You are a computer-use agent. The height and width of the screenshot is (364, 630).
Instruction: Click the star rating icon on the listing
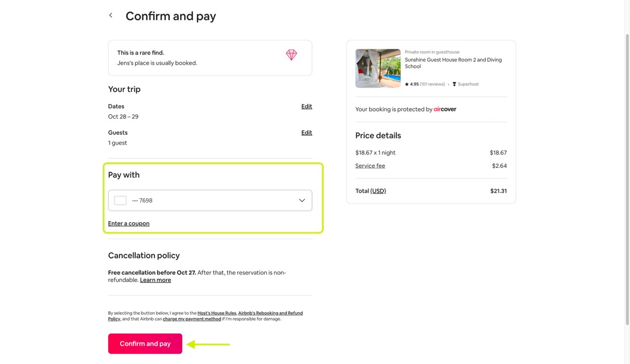407,84
